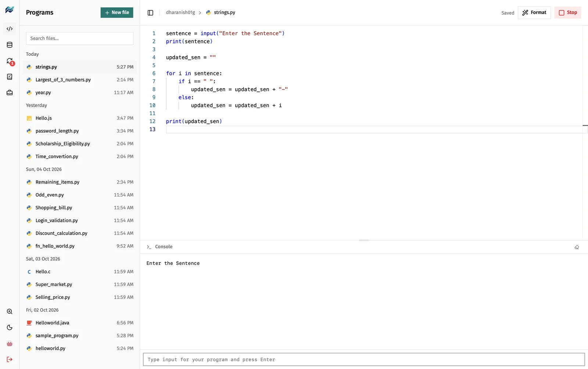Open fn_hello_world.py file
Image resolution: width=588 pixels, height=369 pixels.
coord(80,246)
